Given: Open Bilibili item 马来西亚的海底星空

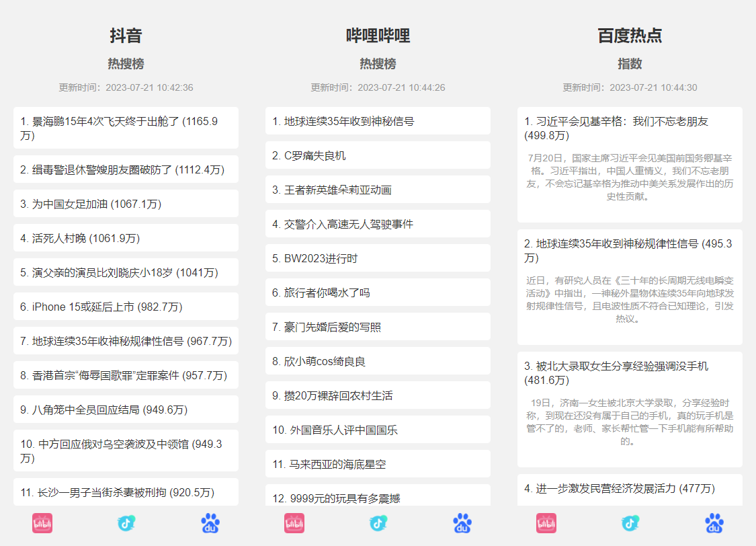Looking at the screenshot, I should pos(378,463).
